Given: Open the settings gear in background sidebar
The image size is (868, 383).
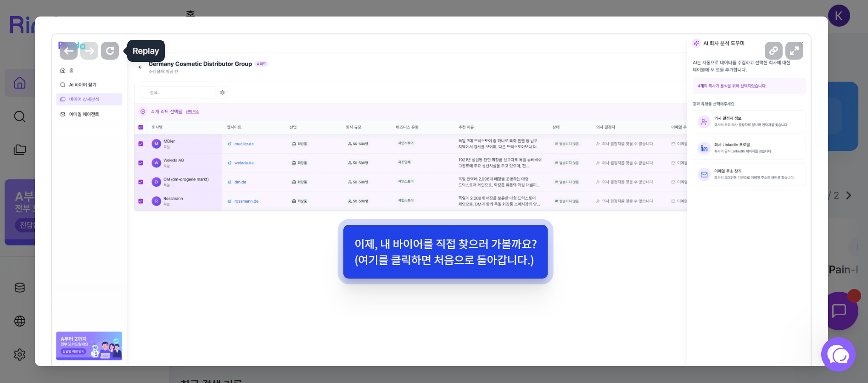Looking at the screenshot, I should point(20,355).
